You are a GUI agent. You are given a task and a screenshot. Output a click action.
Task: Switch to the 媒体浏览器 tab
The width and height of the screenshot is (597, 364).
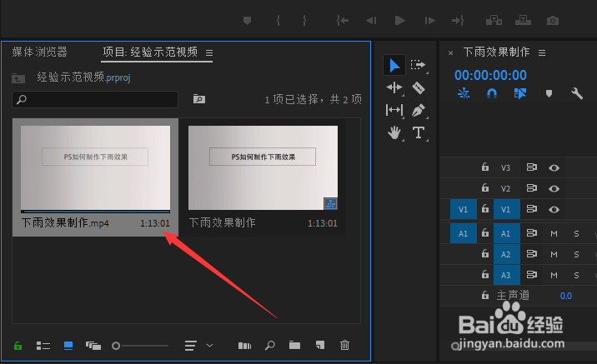click(39, 52)
